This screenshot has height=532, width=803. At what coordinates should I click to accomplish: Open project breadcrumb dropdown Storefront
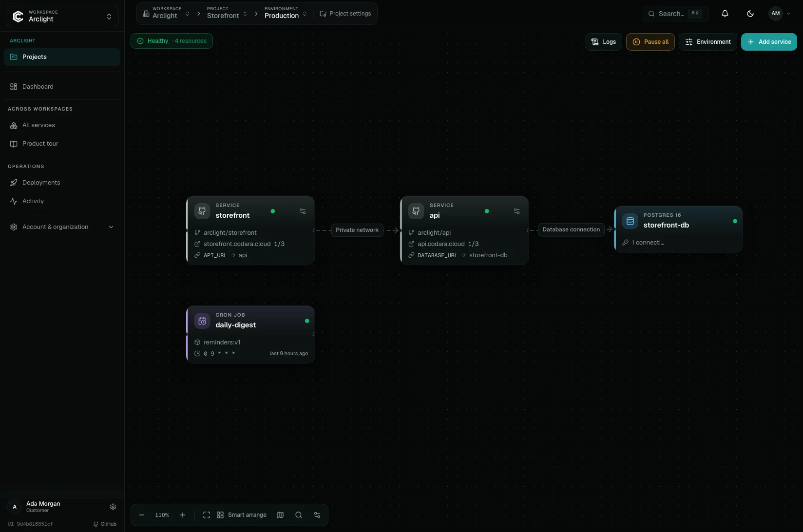pos(227,13)
